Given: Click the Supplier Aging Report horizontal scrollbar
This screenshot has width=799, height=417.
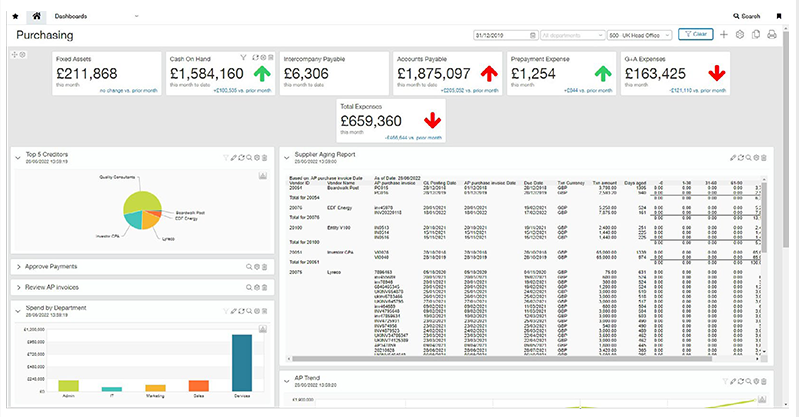Looking at the screenshot, I should pos(501,359).
